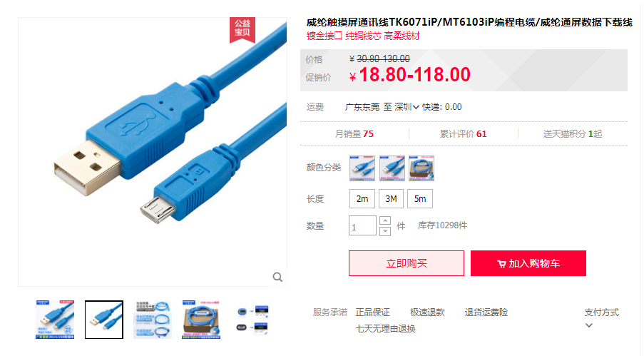Image resolution: width=644 pixels, height=356 pixels.
Task: View the third thumbnail showing coiled cables
Action: tap(153, 320)
